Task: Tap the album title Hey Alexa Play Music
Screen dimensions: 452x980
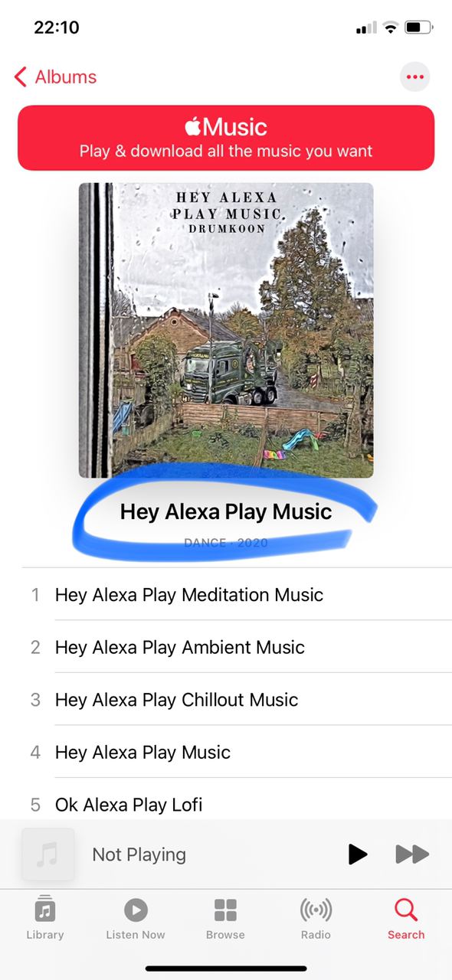Action: tap(226, 511)
